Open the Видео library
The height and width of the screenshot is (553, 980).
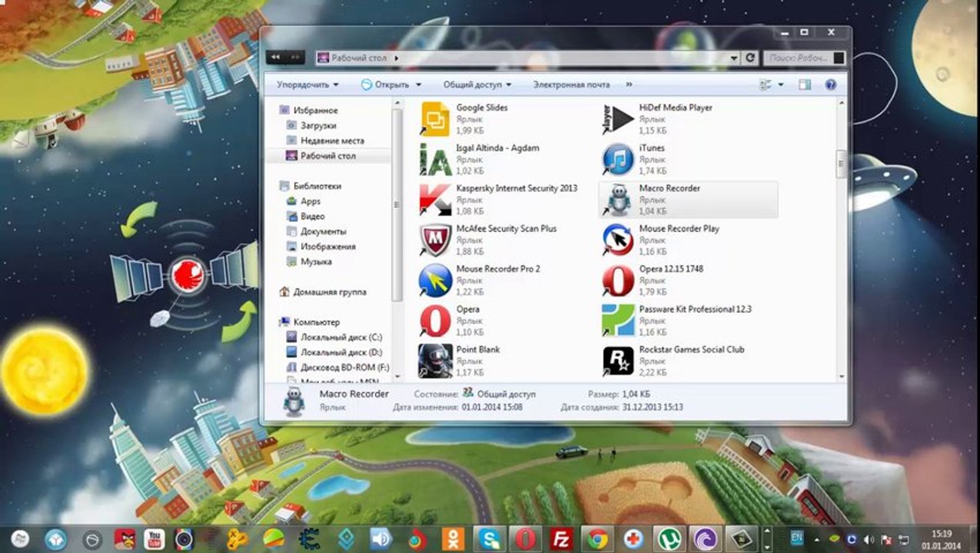305,217
